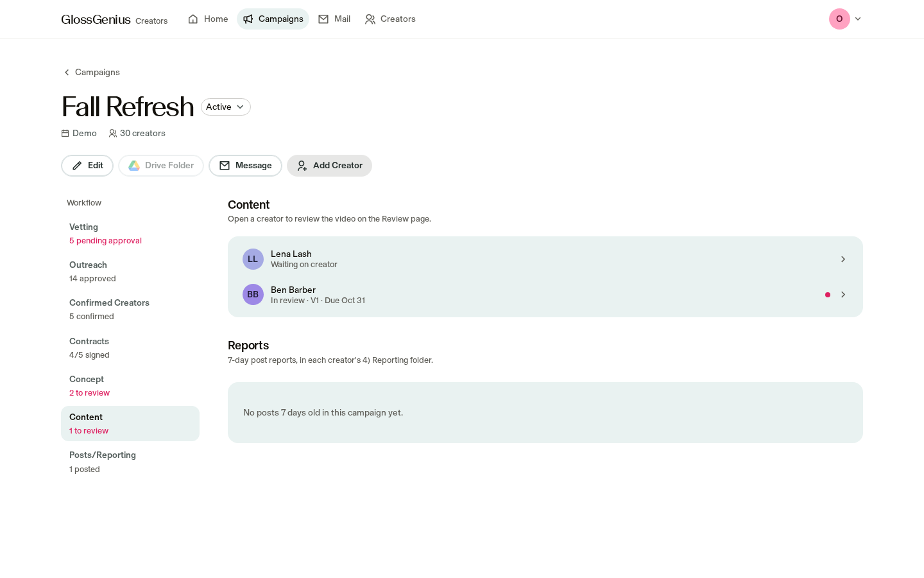Open the Posts/Reporting workflow step
This screenshot has height=578, width=924.
point(130,462)
